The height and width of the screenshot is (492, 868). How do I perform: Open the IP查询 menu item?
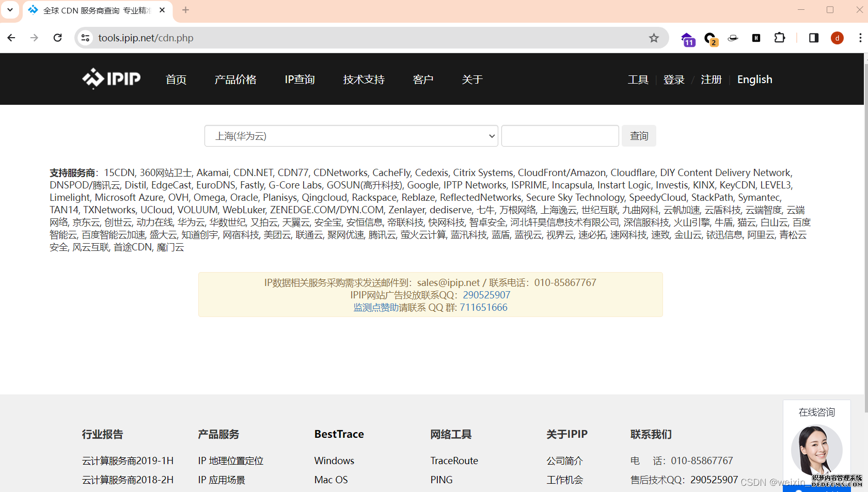pyautogui.click(x=299, y=80)
